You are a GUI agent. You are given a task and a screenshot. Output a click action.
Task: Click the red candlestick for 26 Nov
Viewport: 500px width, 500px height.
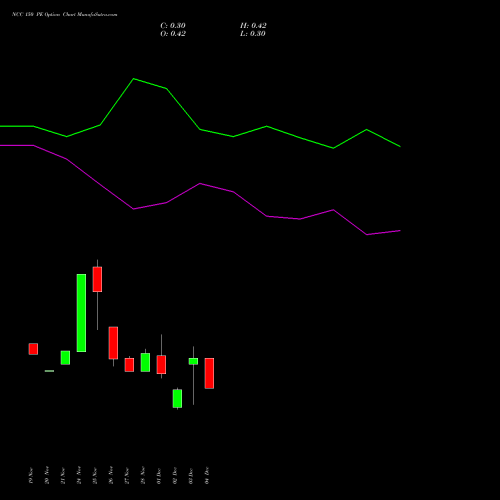point(113,343)
